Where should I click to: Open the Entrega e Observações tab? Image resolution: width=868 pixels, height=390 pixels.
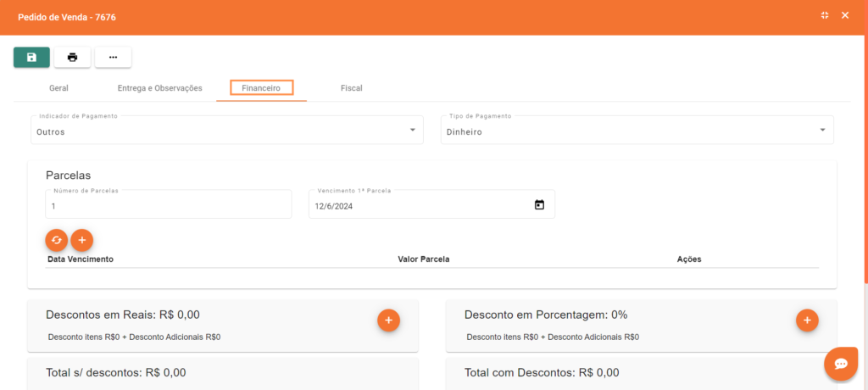pyautogui.click(x=159, y=88)
